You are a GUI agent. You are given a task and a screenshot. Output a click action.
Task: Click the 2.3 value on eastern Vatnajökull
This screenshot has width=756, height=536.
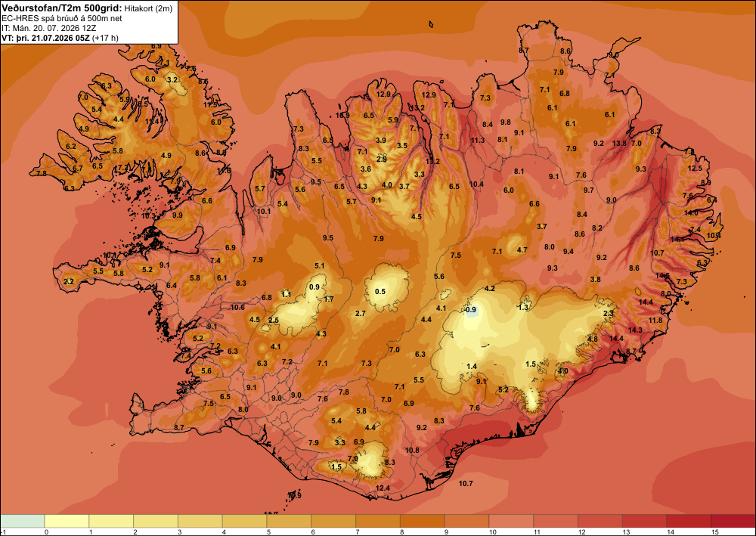point(609,313)
